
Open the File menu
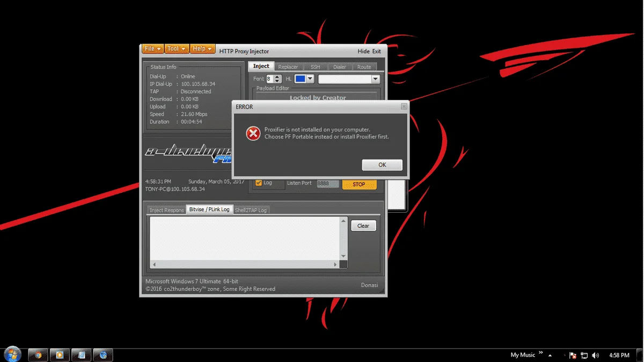click(152, 48)
